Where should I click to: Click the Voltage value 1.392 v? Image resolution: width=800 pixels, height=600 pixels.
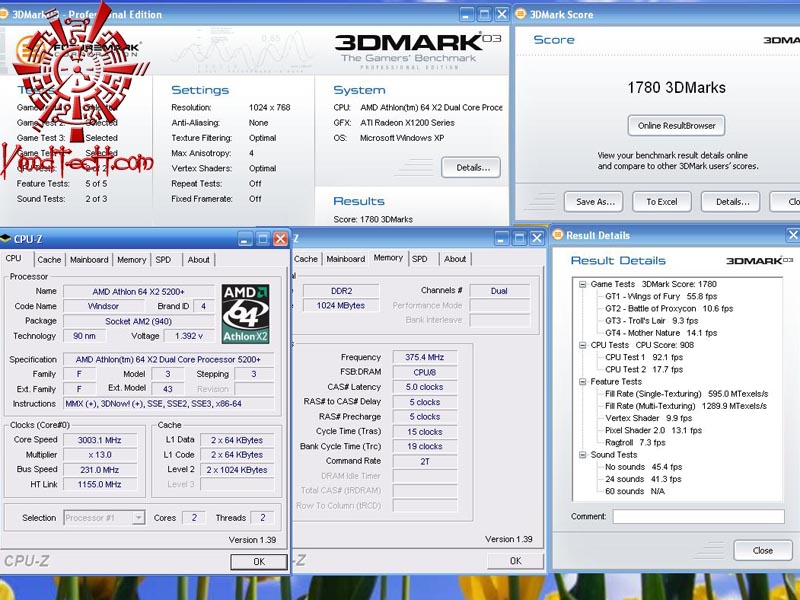[189, 336]
